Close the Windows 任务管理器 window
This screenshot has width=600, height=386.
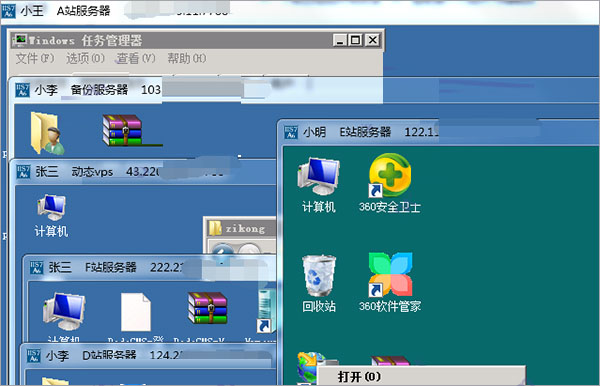pos(372,40)
